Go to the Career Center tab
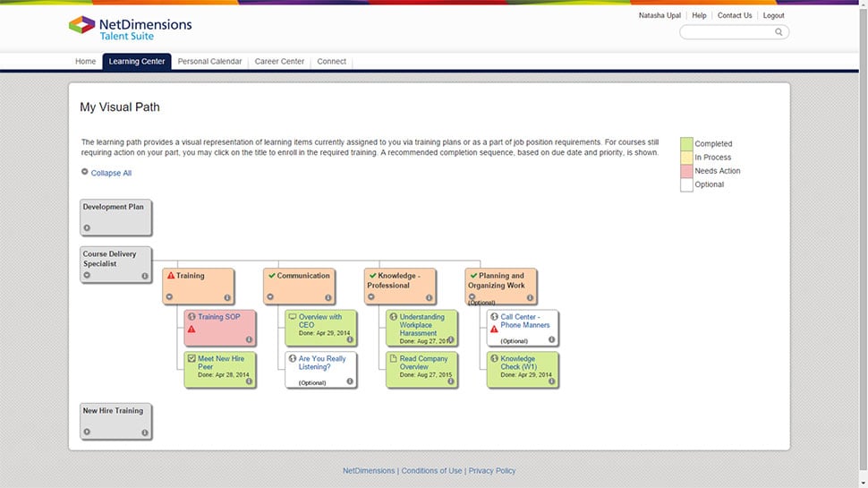The width and height of the screenshot is (868, 488). [279, 62]
